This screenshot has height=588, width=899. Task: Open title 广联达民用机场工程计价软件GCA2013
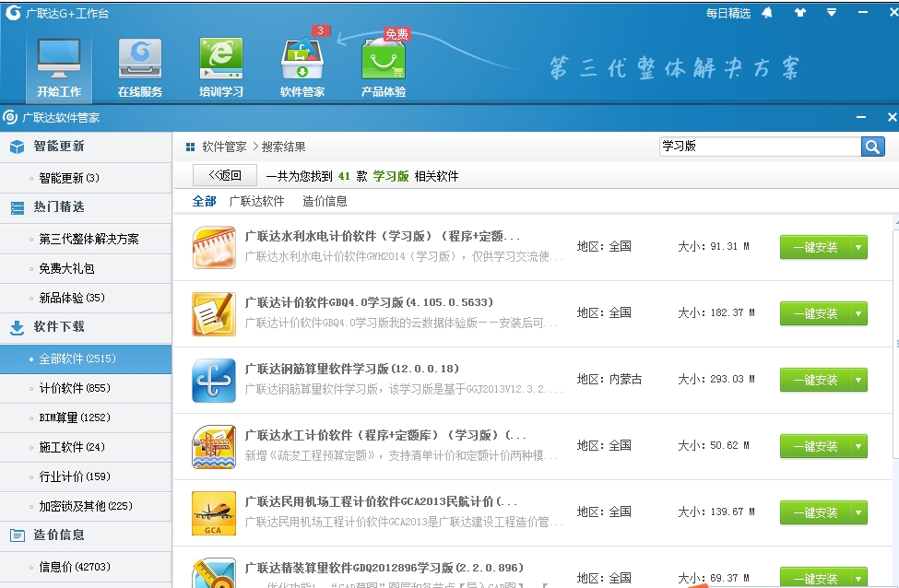[381, 502]
